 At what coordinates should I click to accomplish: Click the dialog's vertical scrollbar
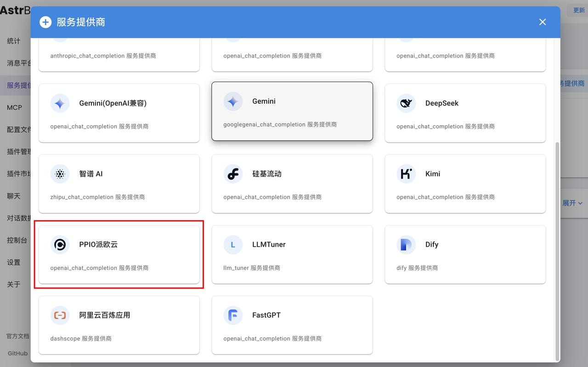coord(558,251)
